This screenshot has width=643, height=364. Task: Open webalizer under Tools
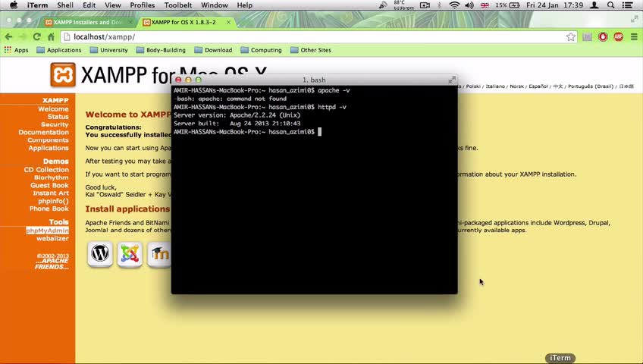[52, 239]
